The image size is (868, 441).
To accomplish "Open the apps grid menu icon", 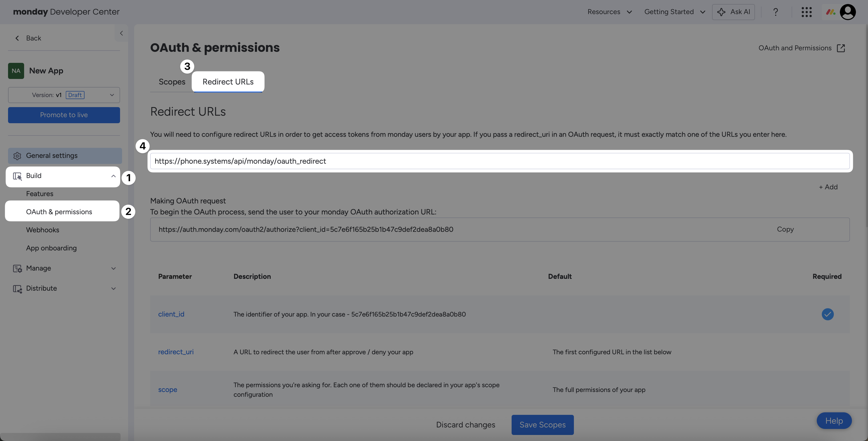I will click(x=807, y=12).
